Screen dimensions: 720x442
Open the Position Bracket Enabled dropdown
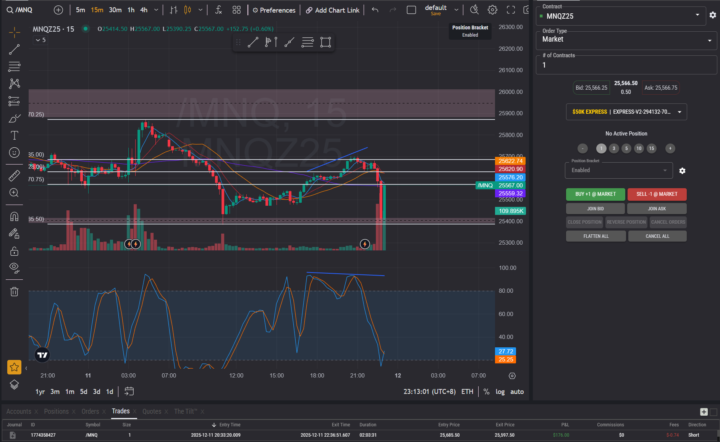coord(615,171)
